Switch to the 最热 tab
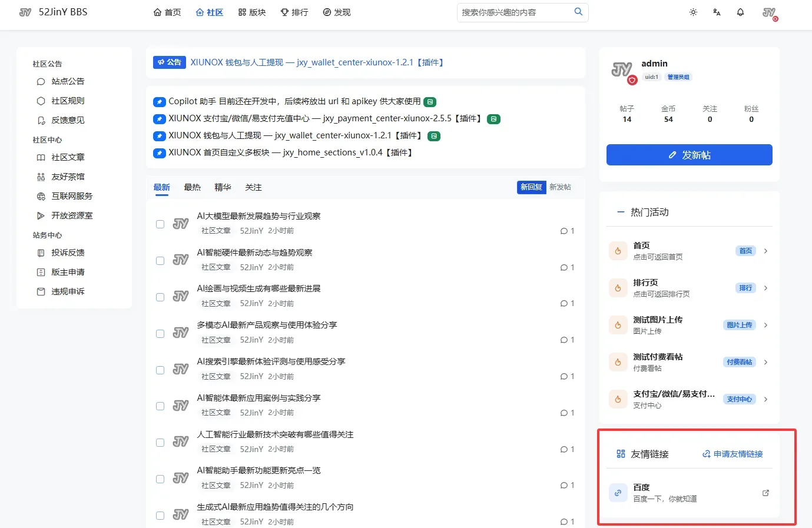 192,187
